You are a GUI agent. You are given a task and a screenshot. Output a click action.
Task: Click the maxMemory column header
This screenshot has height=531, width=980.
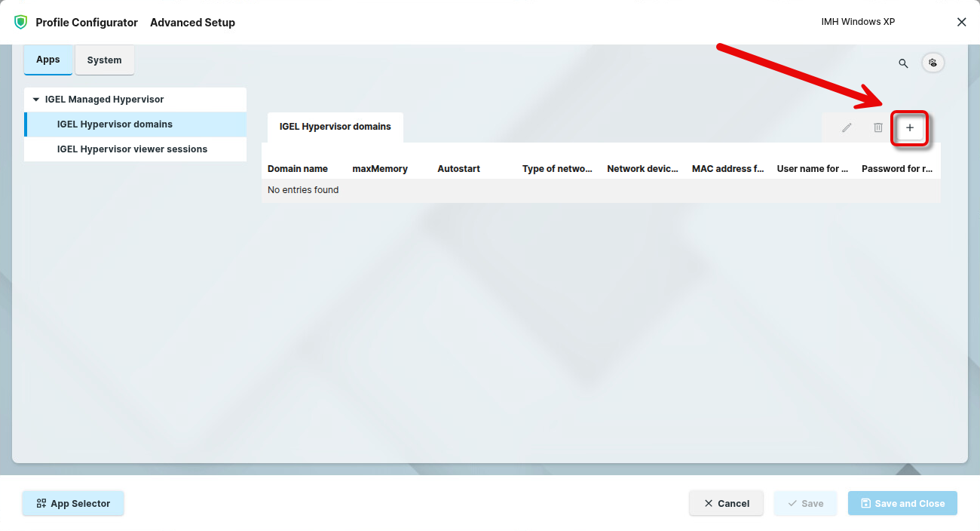tap(380, 169)
